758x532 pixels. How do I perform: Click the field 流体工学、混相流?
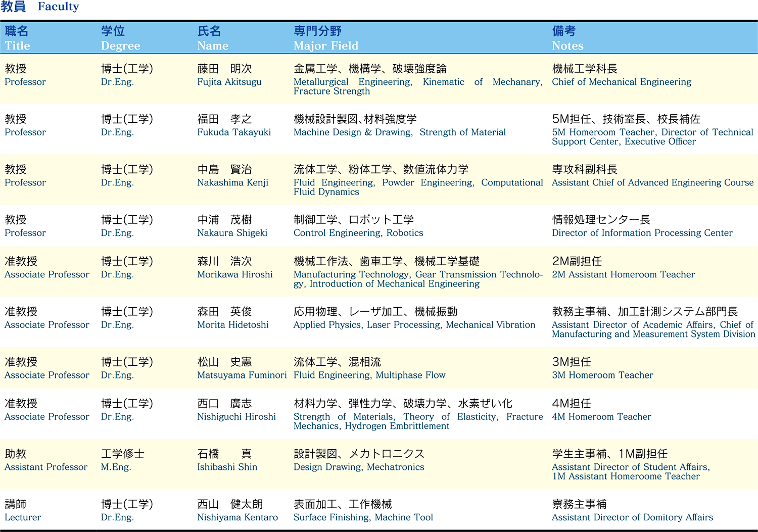[x=338, y=362]
